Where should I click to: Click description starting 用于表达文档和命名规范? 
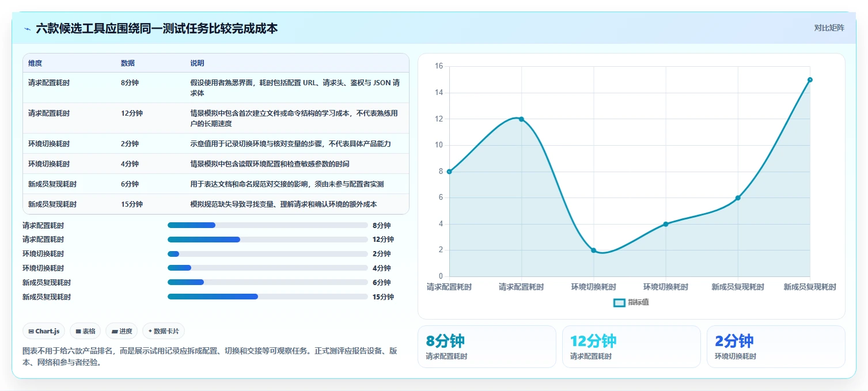287,184
